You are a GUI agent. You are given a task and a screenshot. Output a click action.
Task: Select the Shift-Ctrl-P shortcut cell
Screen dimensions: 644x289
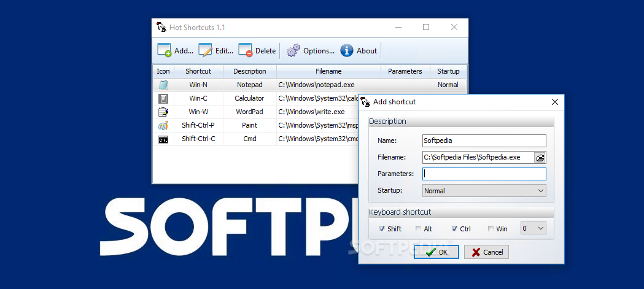click(198, 125)
